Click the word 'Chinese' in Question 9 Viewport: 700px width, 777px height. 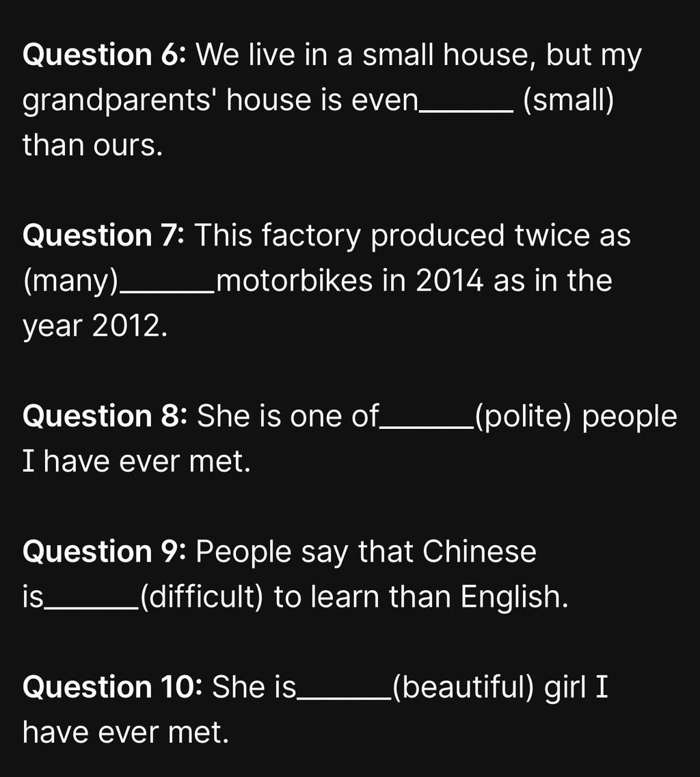(x=479, y=551)
